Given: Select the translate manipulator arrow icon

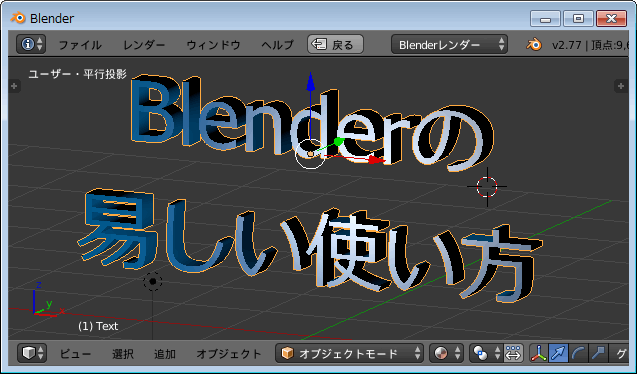Looking at the screenshot, I should tap(558, 353).
